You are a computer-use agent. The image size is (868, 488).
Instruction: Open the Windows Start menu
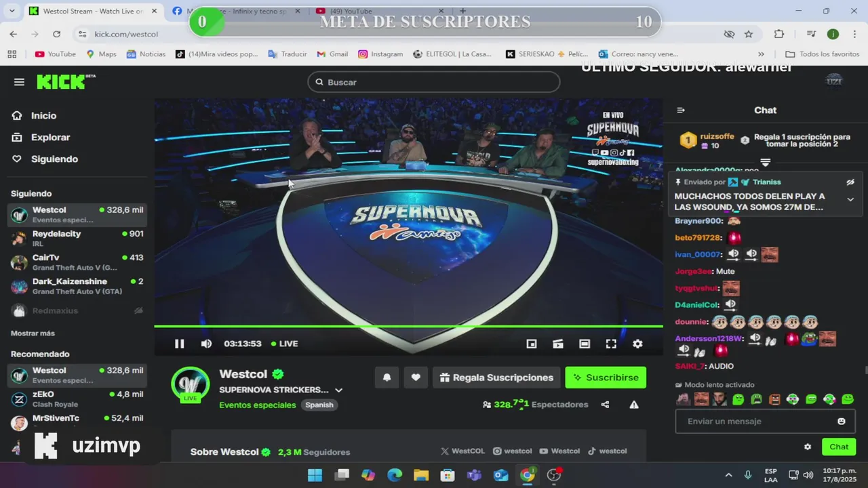(315, 474)
